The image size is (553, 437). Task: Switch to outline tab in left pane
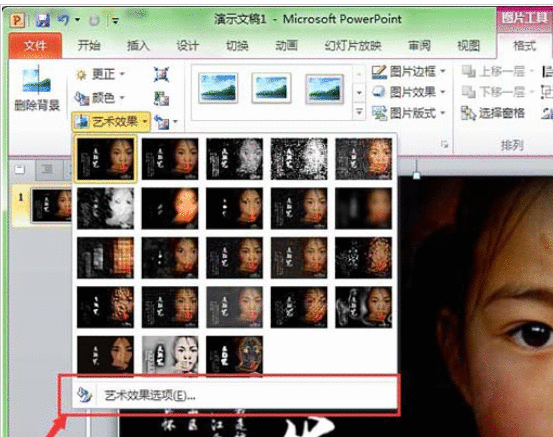coord(47,170)
